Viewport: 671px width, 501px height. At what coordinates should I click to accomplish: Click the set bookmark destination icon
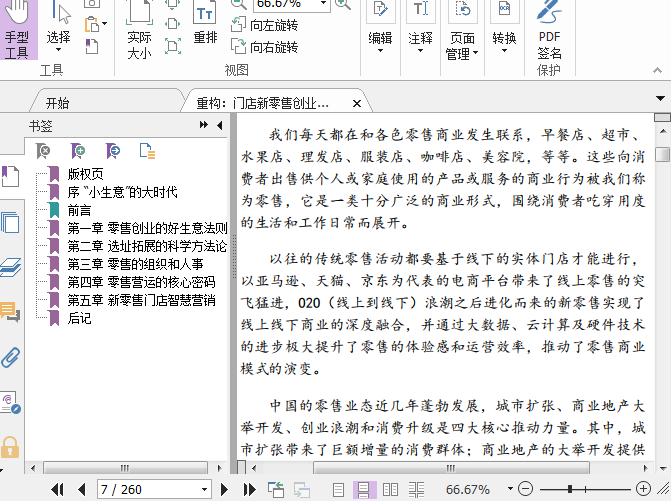[113, 151]
